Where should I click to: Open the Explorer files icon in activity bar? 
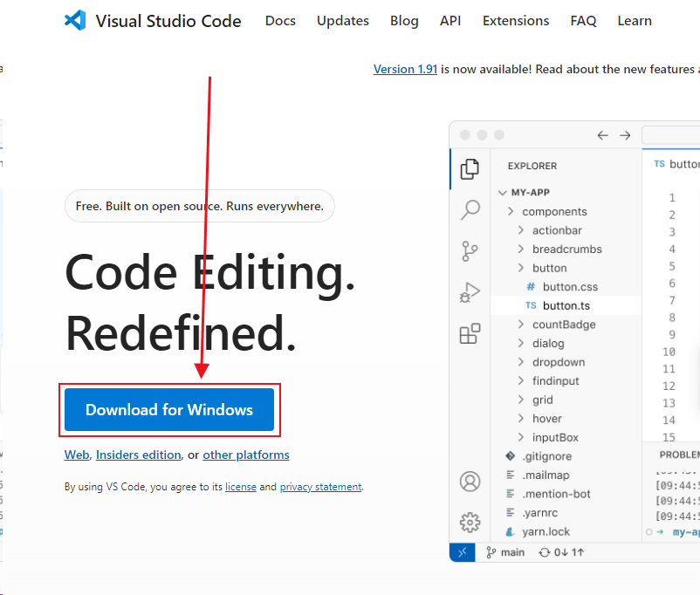tap(470, 168)
